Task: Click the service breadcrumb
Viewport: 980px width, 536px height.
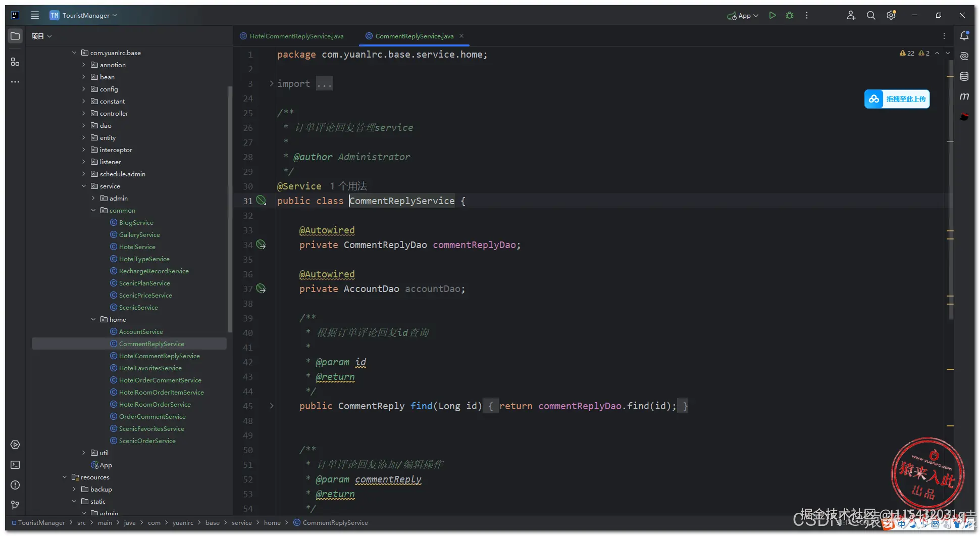Action: (x=241, y=522)
